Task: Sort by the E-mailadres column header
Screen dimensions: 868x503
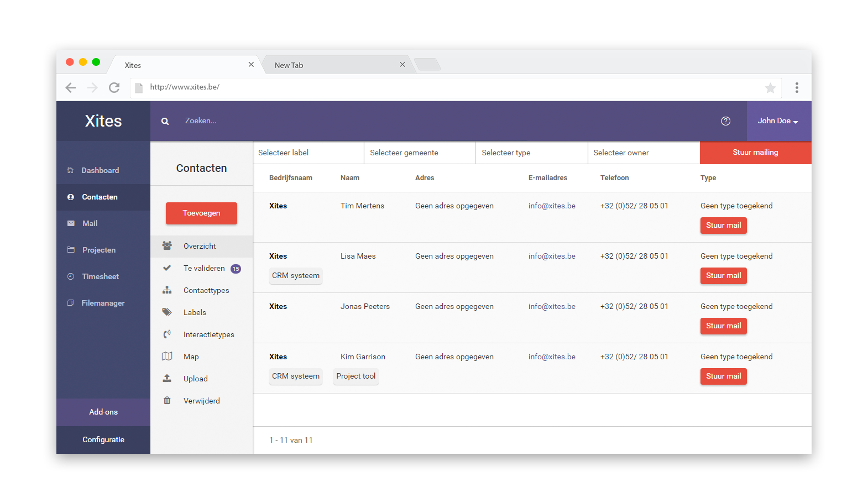Action: point(548,178)
